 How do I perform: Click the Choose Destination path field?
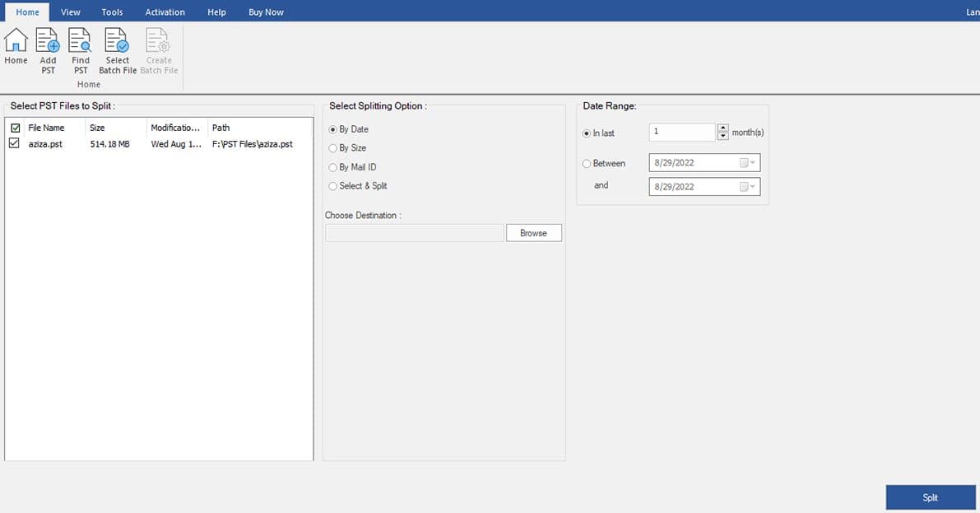415,233
